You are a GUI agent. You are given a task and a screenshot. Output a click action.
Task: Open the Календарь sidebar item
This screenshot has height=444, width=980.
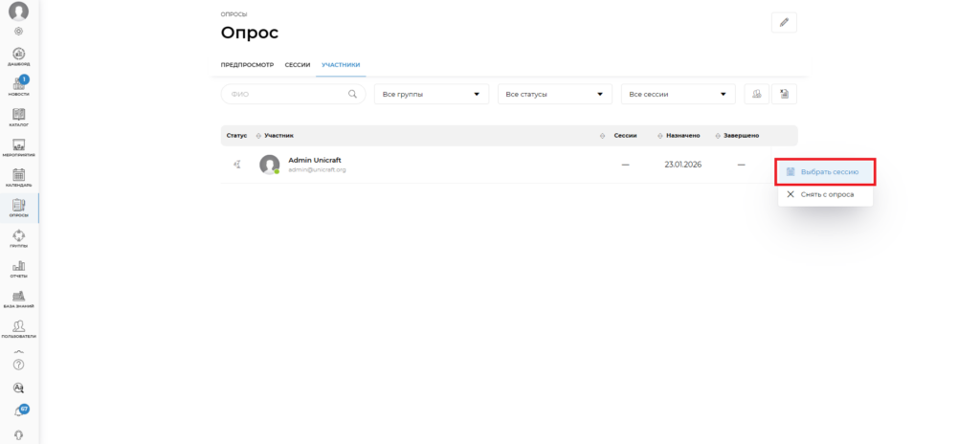(19, 177)
